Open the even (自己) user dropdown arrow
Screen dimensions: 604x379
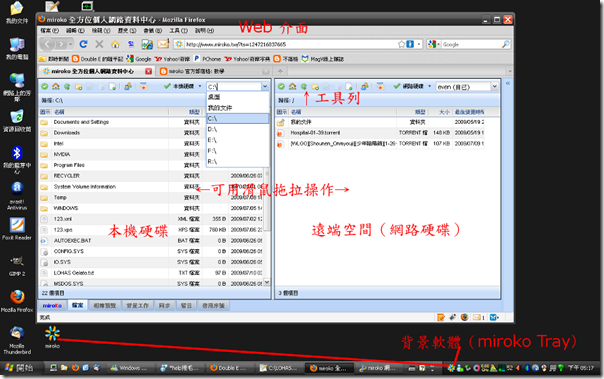[495, 87]
